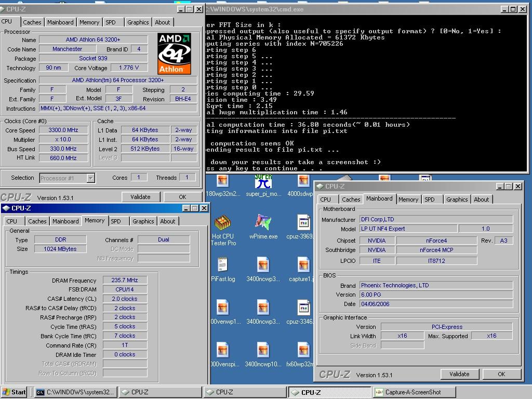This screenshot has width=532, height=399.
Task: Open the About tab in the top-left CPU-Z window
Action: (163, 22)
